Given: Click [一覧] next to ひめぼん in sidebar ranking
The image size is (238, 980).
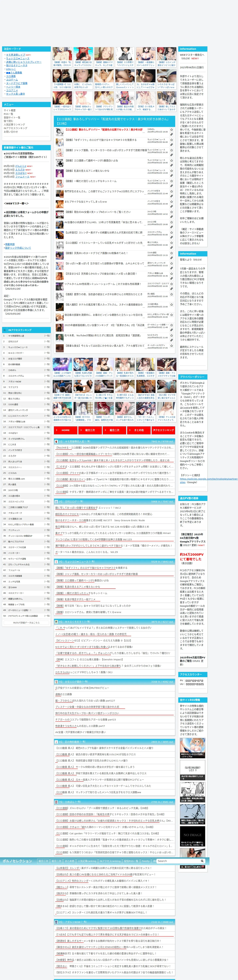Looking at the screenshot, I should (x=47, y=370).
